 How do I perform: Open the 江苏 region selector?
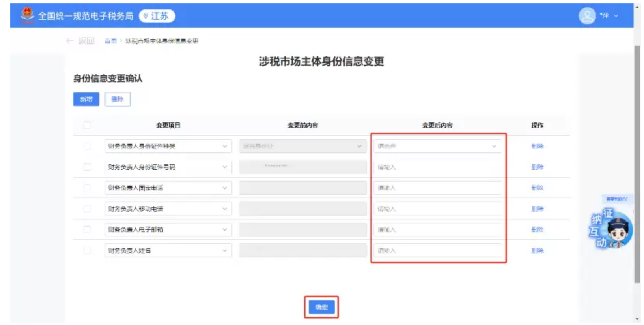pyautogui.click(x=157, y=16)
